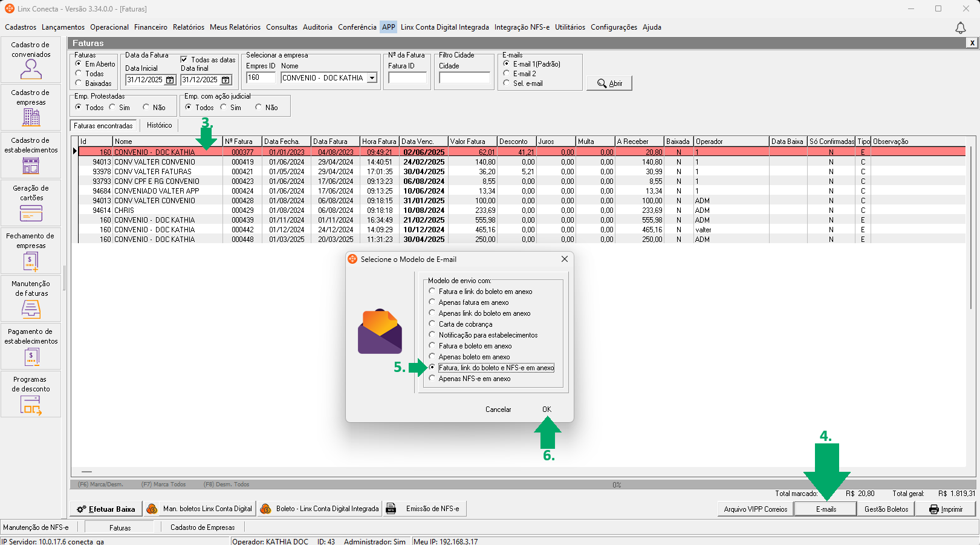The height and width of the screenshot is (545, 980).
Task: Select ação judicial Não radio
Action: (259, 107)
